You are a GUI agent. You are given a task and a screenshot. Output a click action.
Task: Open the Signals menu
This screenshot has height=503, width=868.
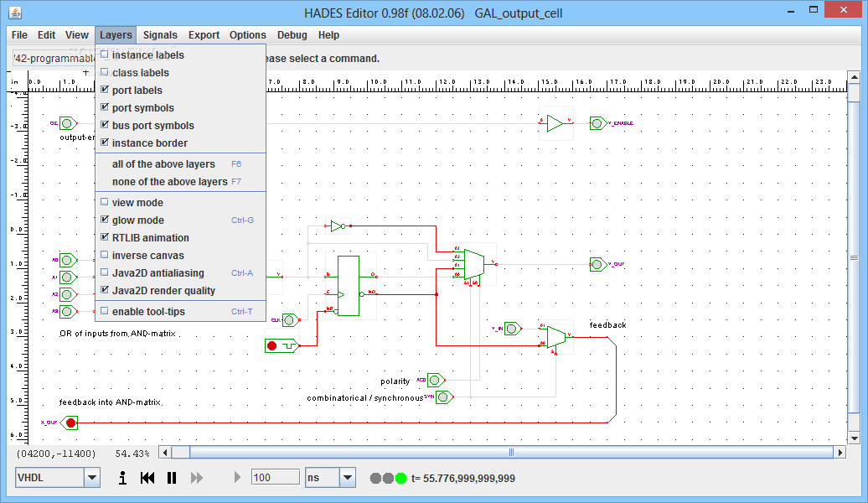click(160, 35)
